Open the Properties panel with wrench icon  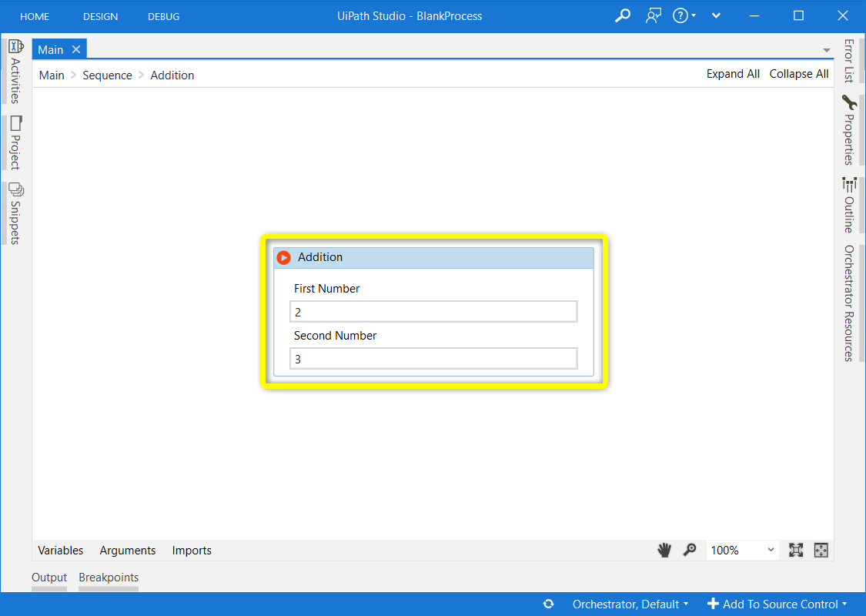[x=849, y=129]
